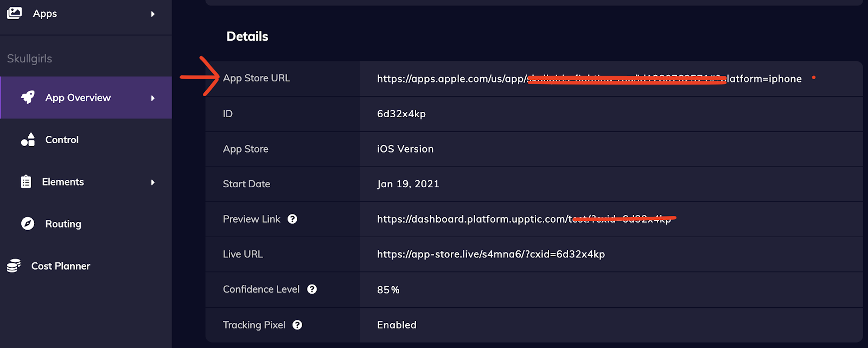Go to Control in the sidebar
Viewport: 868px width, 348px height.
(x=86, y=140)
